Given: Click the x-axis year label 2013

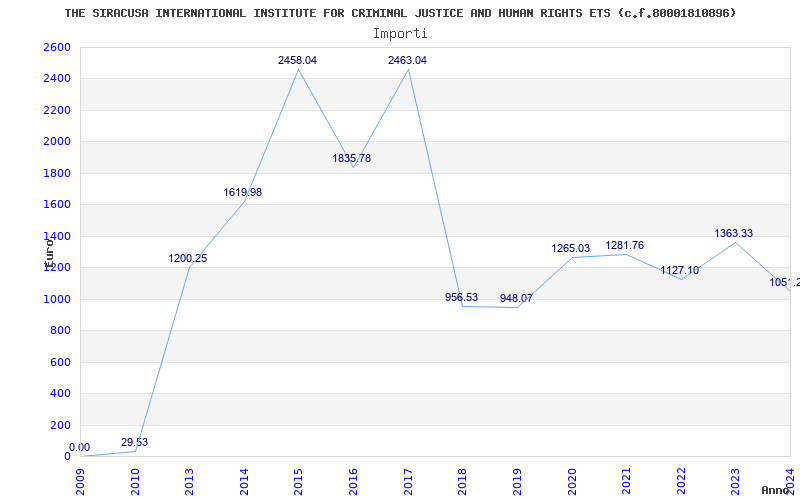Looking at the screenshot, I should [x=190, y=481].
